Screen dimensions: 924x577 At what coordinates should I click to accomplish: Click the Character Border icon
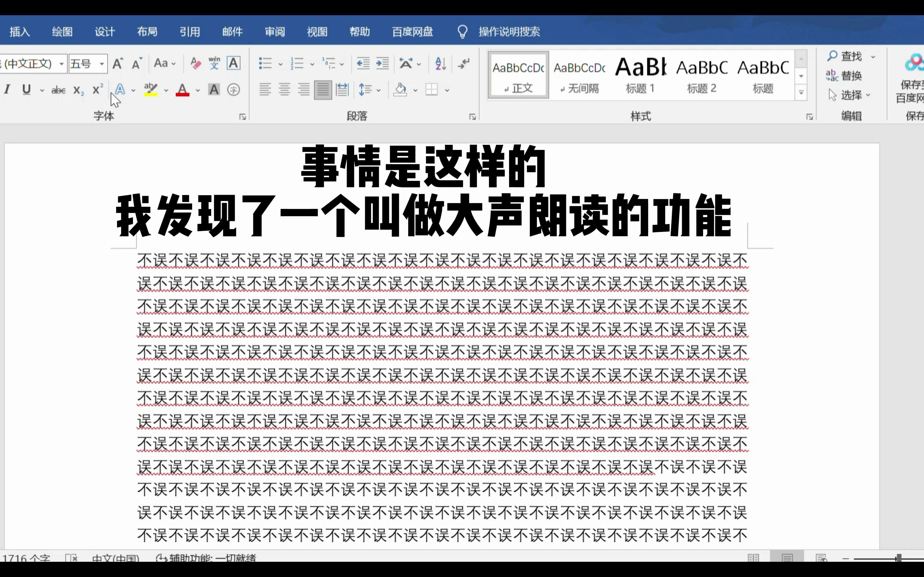coord(233,63)
